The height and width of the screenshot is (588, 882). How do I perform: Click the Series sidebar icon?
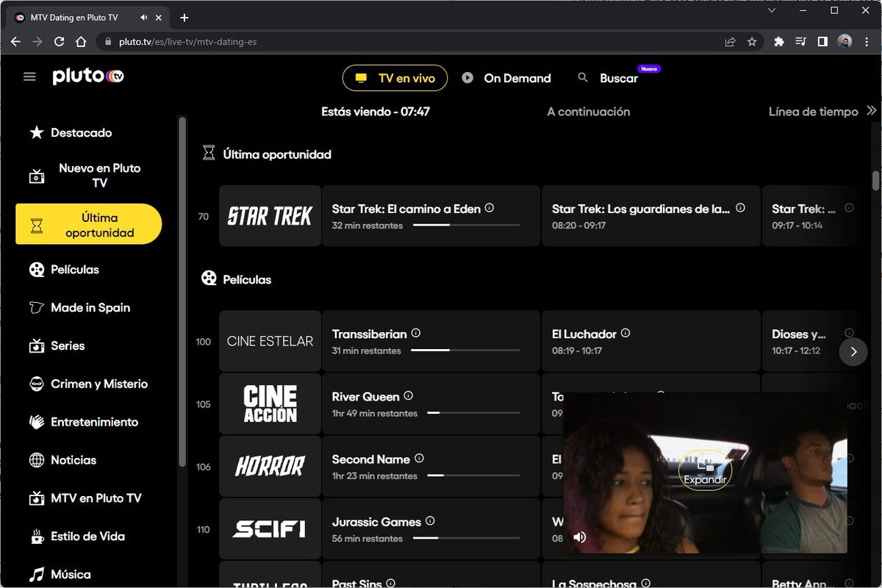(x=36, y=345)
